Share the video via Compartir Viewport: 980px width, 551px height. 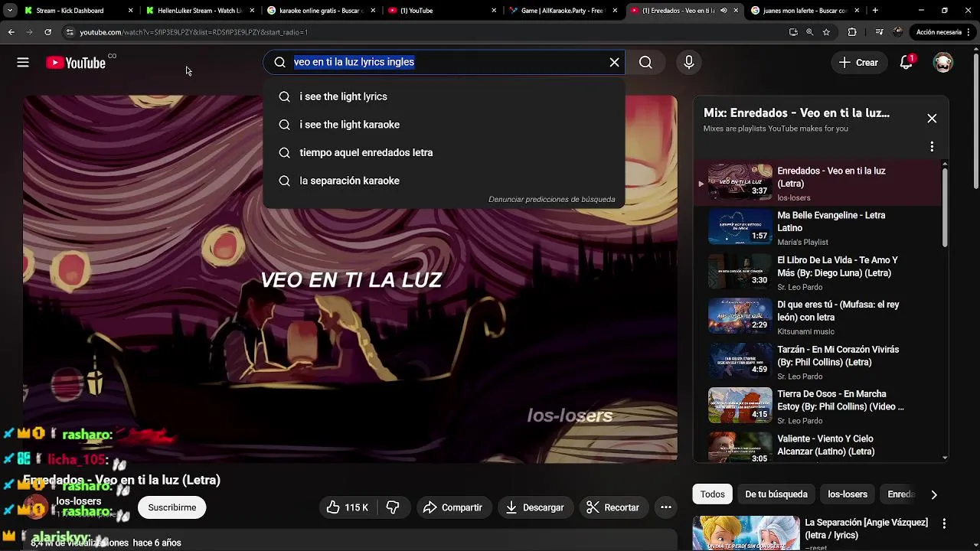click(452, 507)
